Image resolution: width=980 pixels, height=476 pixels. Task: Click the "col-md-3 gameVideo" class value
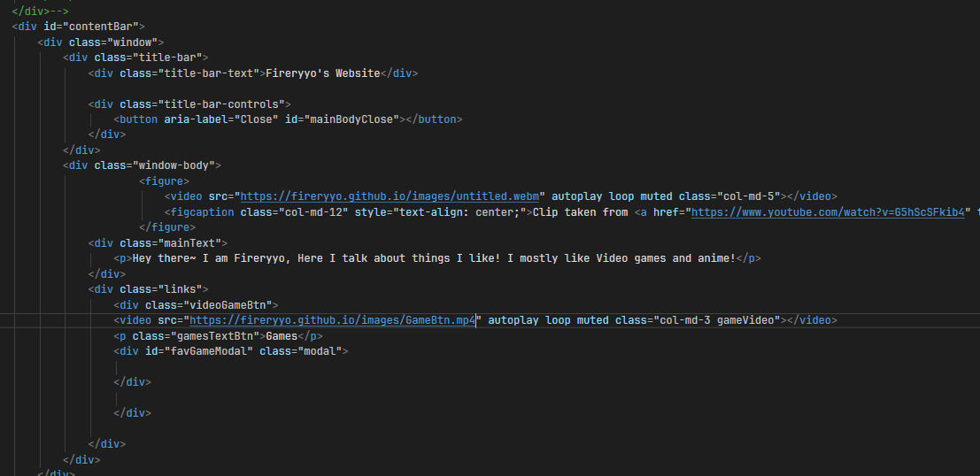715,320
